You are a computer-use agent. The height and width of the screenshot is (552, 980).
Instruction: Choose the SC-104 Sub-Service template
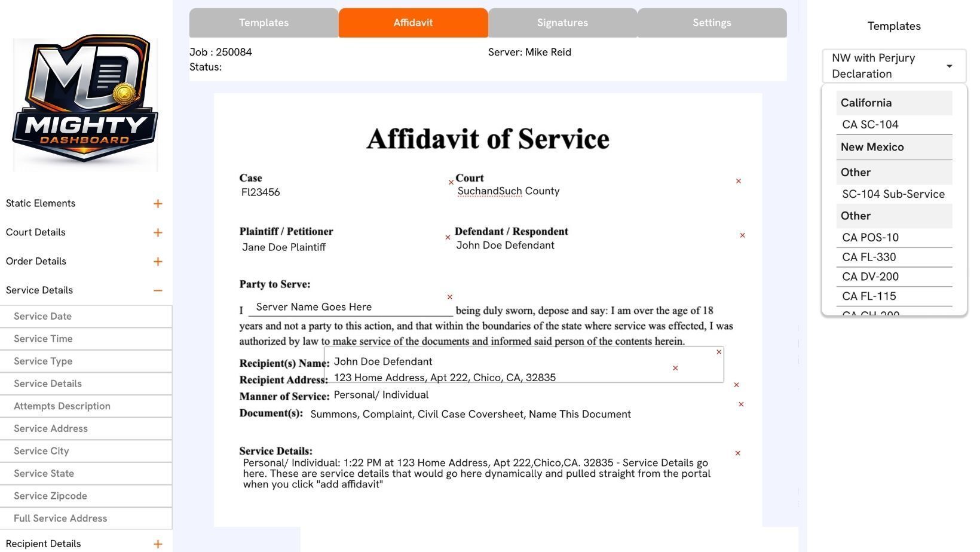coord(894,194)
